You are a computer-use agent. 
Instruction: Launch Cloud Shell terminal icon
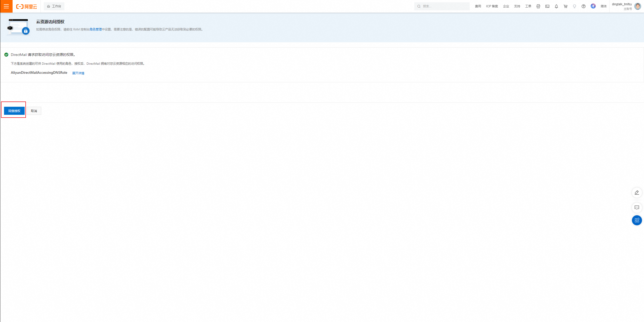pos(547,6)
